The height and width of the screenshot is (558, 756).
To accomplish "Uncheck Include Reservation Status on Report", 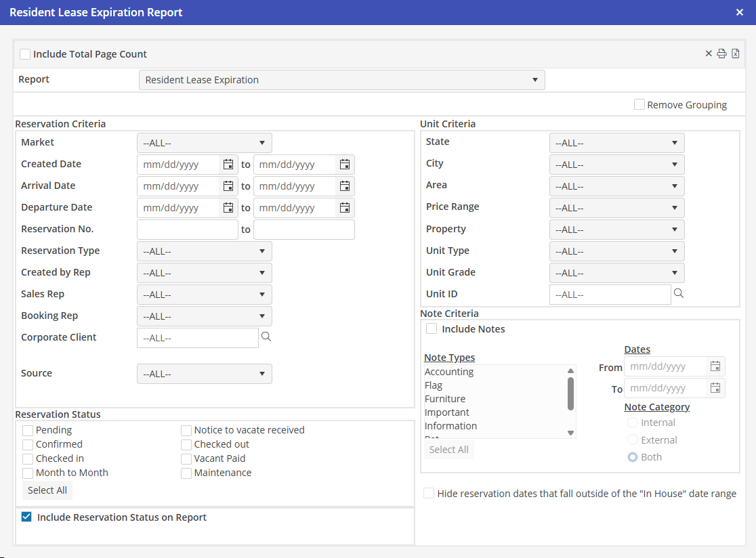I will tap(26, 517).
